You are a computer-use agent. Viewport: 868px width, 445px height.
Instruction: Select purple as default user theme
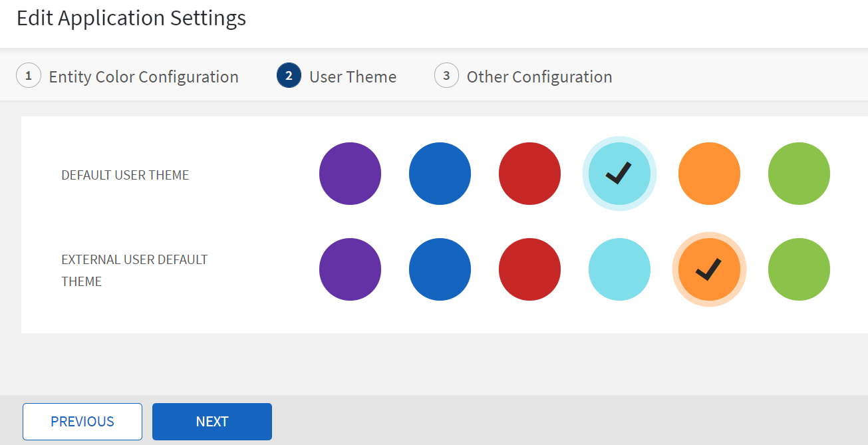tap(350, 174)
